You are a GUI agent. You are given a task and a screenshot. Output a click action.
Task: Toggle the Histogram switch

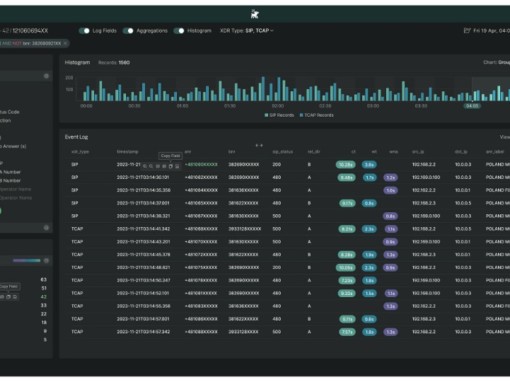(179, 31)
